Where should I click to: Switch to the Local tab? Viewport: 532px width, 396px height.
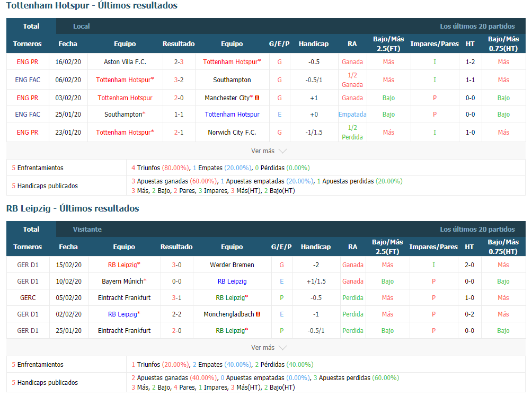click(x=82, y=26)
